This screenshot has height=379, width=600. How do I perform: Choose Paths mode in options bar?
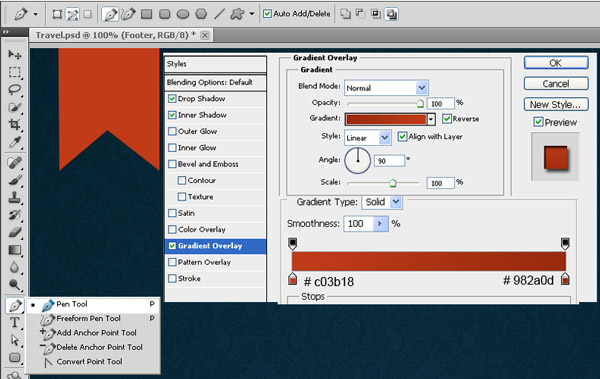[x=72, y=15]
